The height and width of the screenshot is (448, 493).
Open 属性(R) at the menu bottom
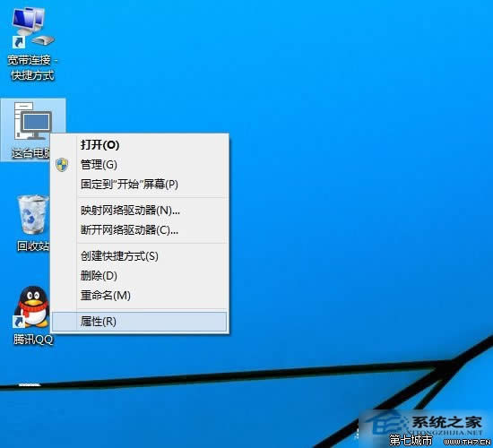click(139, 322)
